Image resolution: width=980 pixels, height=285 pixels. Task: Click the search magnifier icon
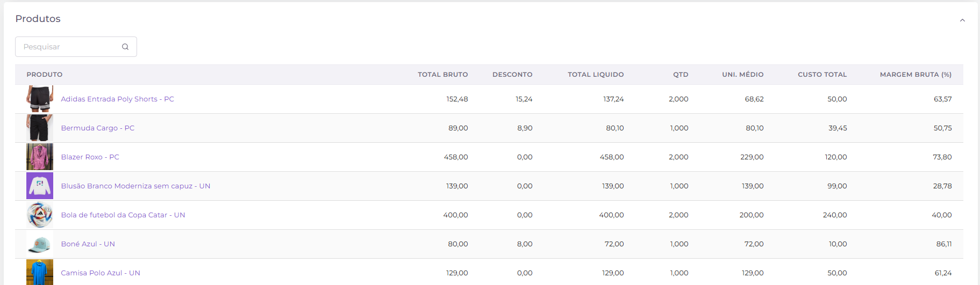(125, 47)
